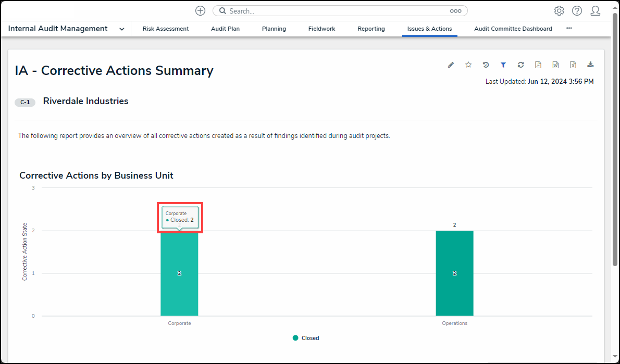Click the pencil edit report icon

(x=451, y=65)
